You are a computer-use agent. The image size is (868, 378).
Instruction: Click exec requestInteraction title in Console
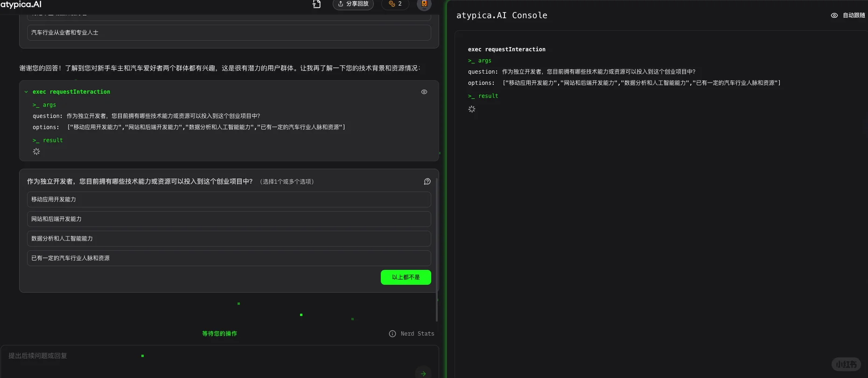(507, 49)
